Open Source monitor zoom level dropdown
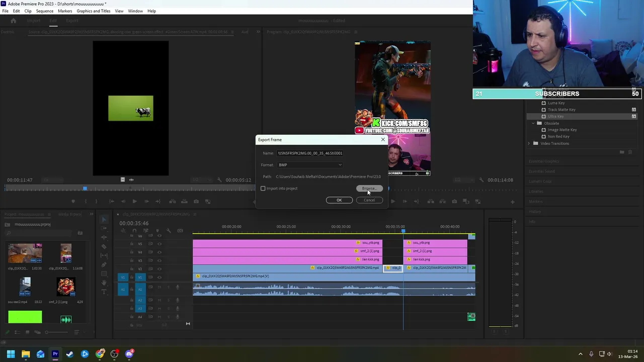This screenshot has width=644, height=362. pos(52,179)
